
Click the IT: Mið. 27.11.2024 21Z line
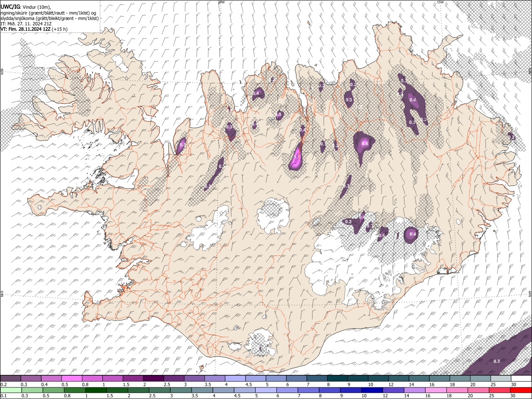click(26, 24)
